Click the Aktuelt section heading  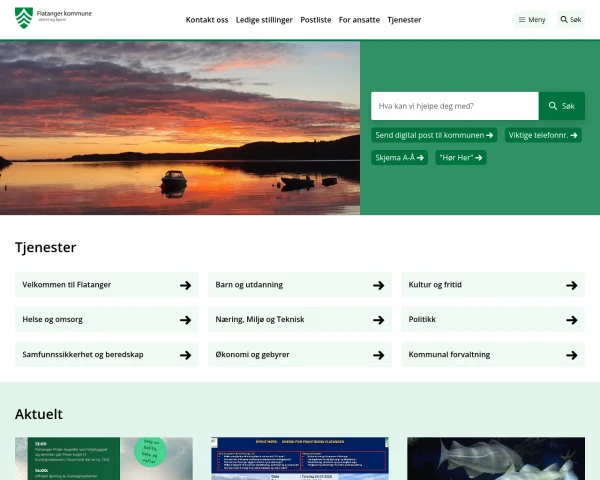pyautogui.click(x=39, y=414)
